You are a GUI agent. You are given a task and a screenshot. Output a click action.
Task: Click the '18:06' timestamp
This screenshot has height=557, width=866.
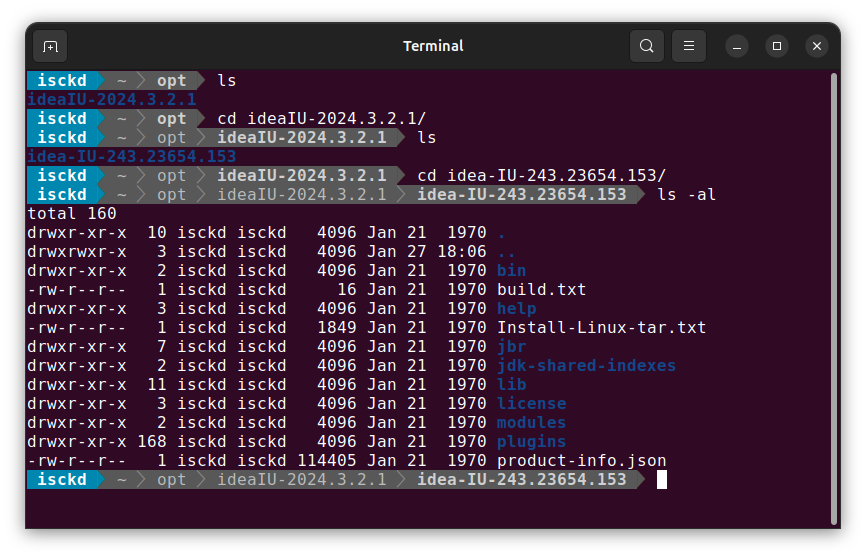pos(462,252)
